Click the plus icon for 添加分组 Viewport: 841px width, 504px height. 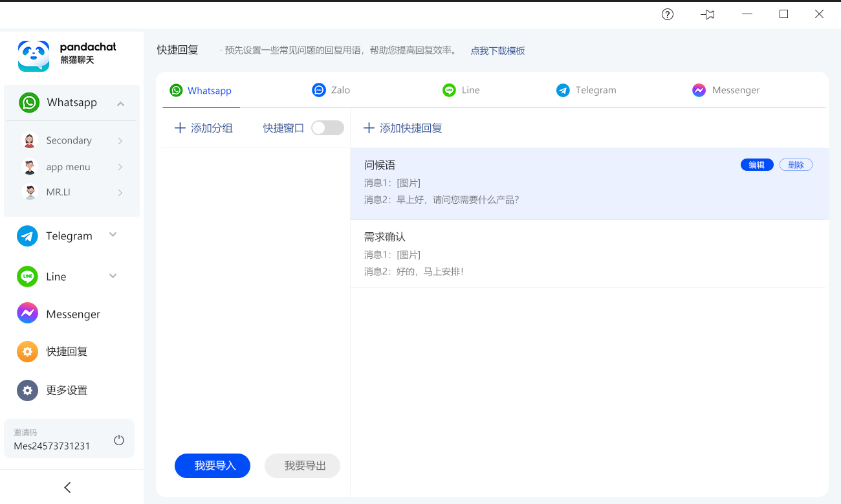[x=180, y=128]
